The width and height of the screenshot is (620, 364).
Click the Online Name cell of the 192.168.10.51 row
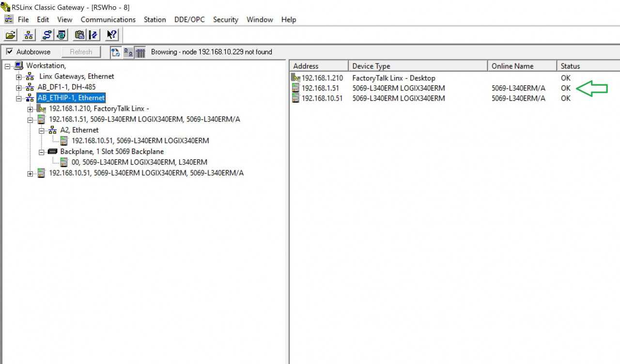coord(518,98)
